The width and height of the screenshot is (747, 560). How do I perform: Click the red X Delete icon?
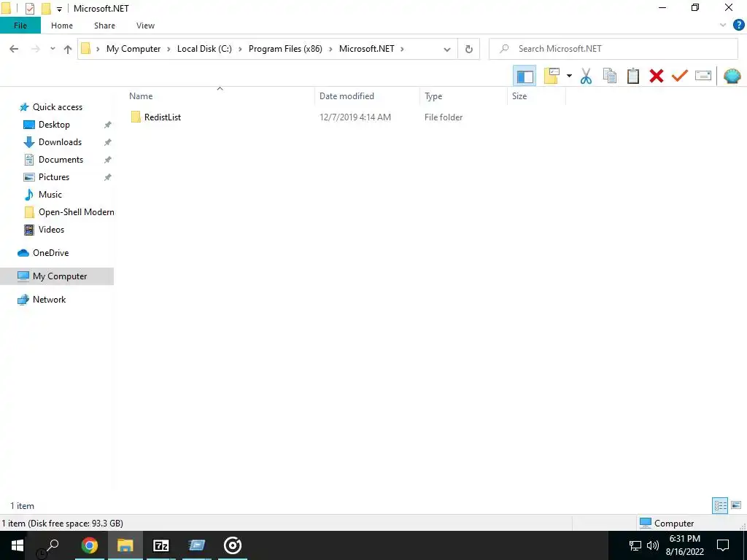(656, 76)
